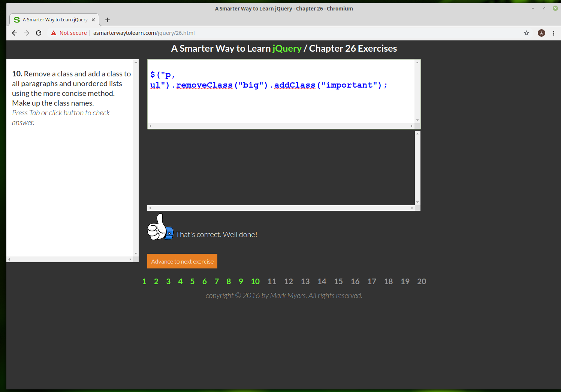561x392 pixels.
Task: Open the user profile avatar icon
Action: (x=541, y=33)
